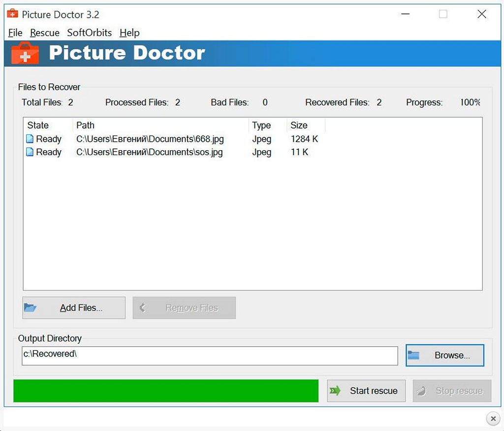Click the Recovered Files label
The height and width of the screenshot is (431, 504).
click(x=337, y=102)
